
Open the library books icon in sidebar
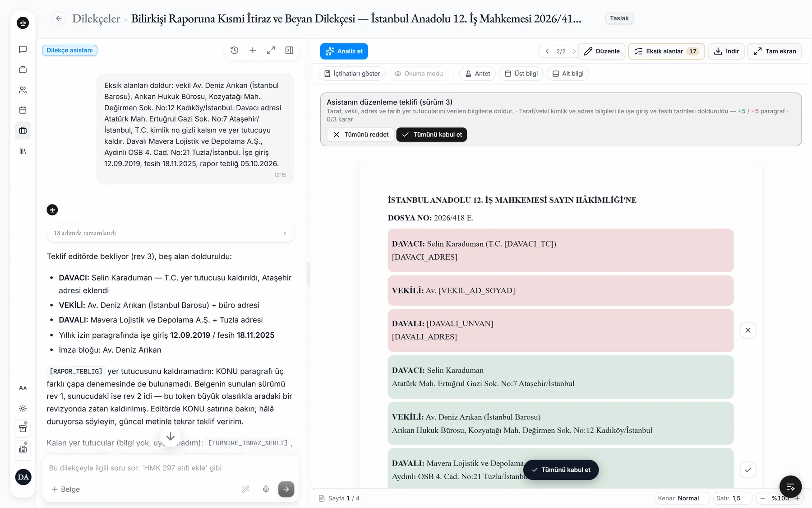tap(23, 151)
